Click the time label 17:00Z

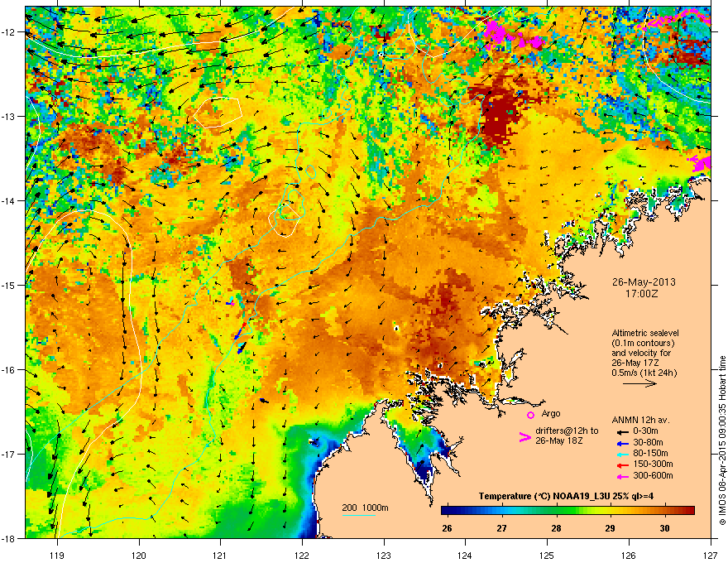pos(642,294)
